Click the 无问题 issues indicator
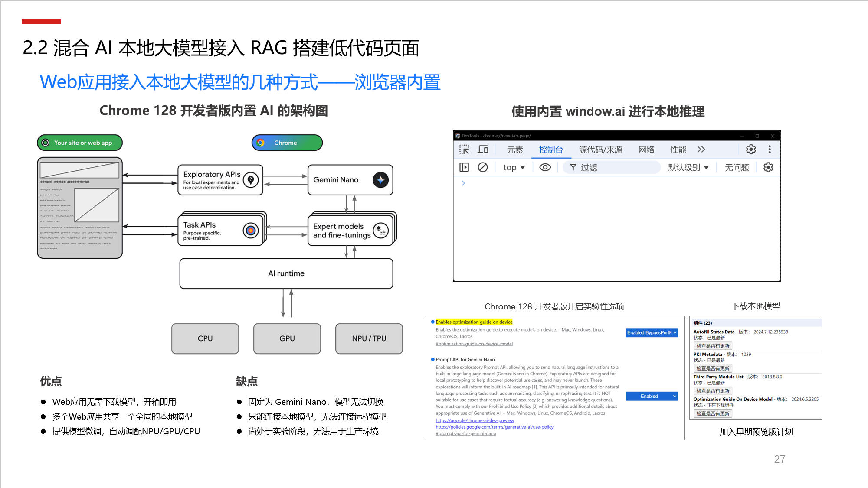The height and width of the screenshot is (488, 868). [x=737, y=167]
